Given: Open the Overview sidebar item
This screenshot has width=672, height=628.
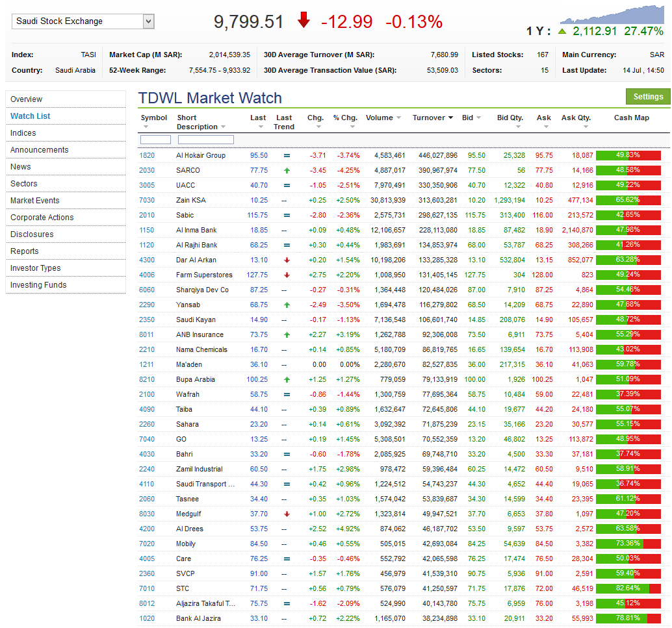Looking at the screenshot, I should (66, 99).
